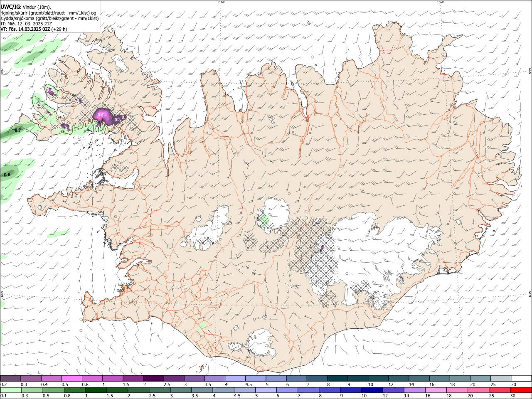Click the darkest green 1–1.5 swatch in lower legend
The image size is (532, 399).
95,390
